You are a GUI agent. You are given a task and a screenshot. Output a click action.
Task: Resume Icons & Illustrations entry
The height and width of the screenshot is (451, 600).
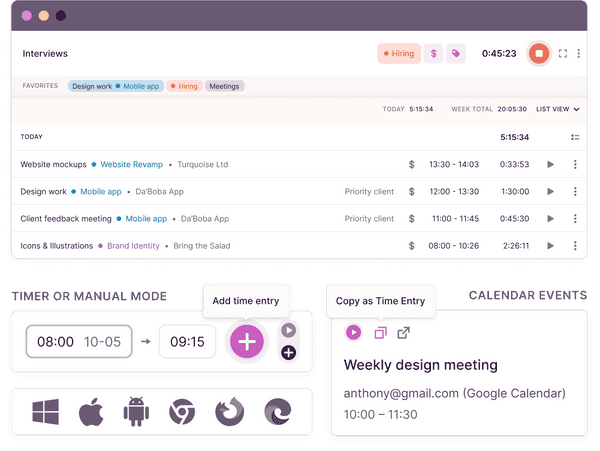[551, 246]
